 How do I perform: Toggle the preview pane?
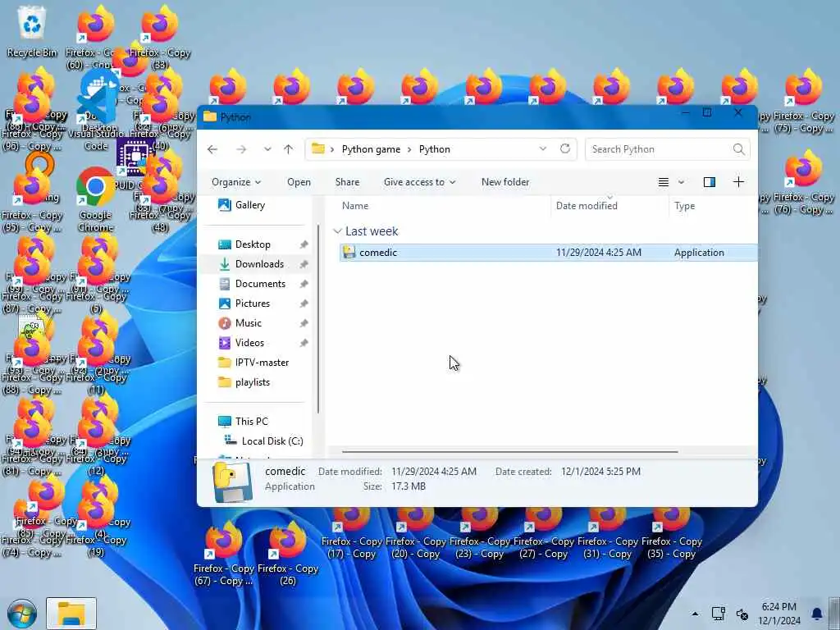[710, 182]
